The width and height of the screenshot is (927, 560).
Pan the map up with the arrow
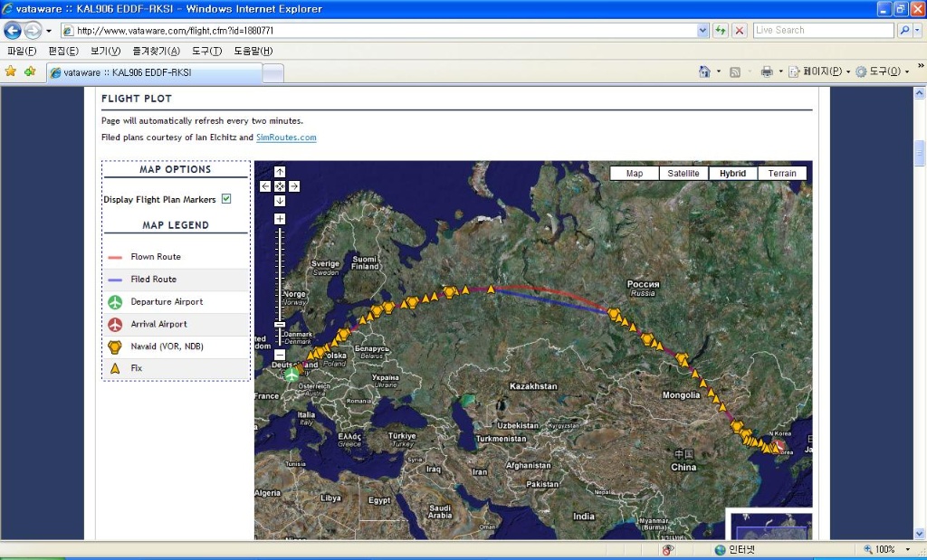coord(280,172)
